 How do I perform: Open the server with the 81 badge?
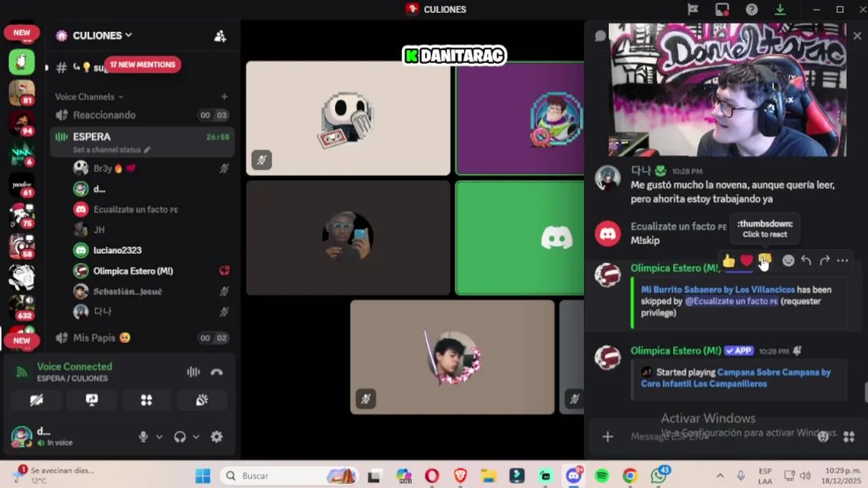coord(22,91)
